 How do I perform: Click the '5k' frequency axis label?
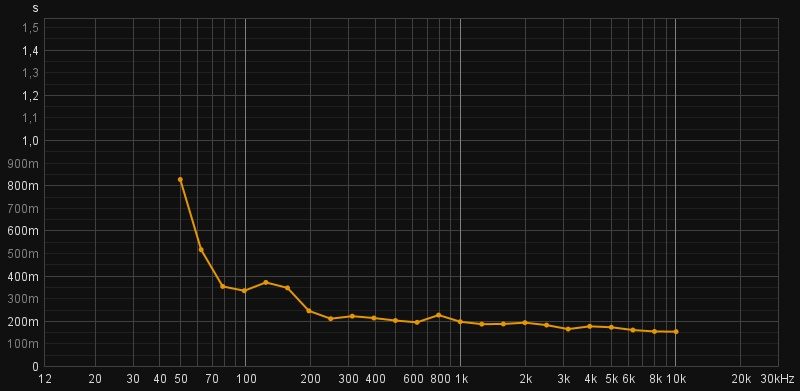[x=612, y=379]
